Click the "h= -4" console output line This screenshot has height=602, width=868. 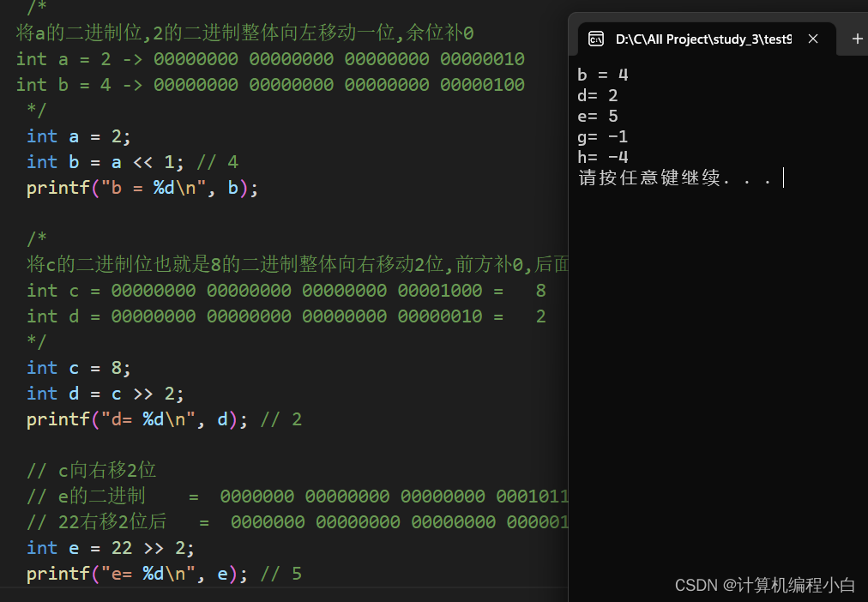coord(600,157)
